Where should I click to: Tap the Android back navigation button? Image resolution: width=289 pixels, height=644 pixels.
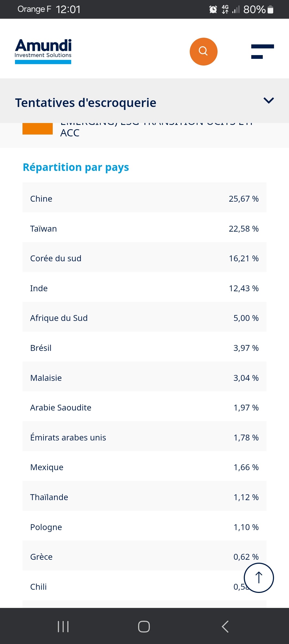(225, 626)
